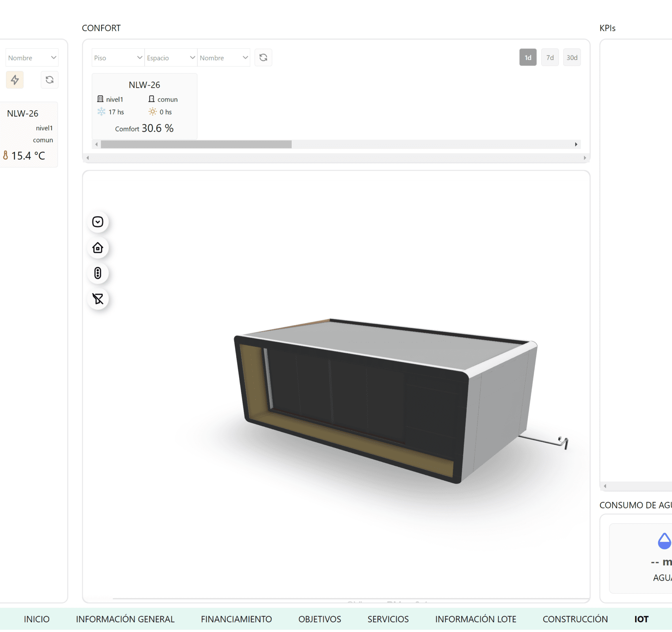Refresh the Confort panel data
Image resolution: width=672 pixels, height=632 pixels.
[263, 58]
